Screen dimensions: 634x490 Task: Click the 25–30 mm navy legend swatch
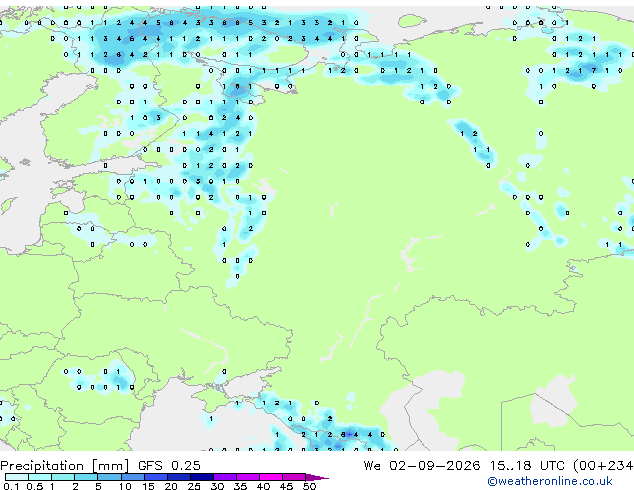pos(202,477)
